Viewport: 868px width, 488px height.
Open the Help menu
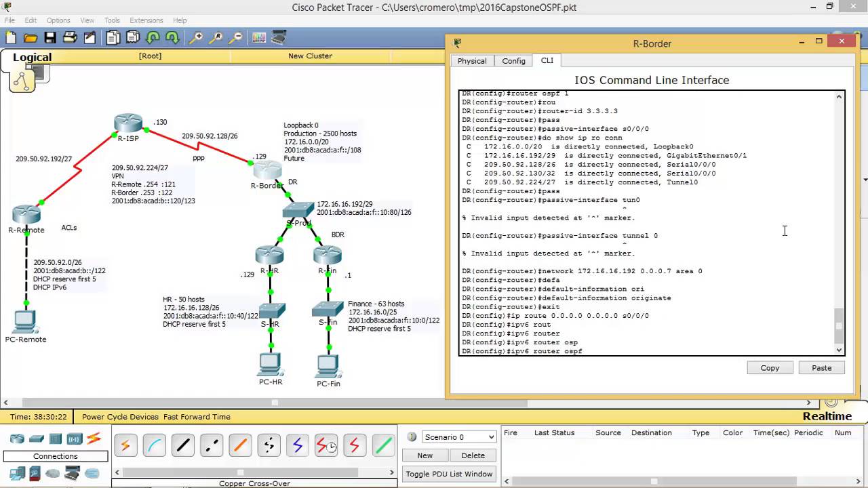pos(180,20)
